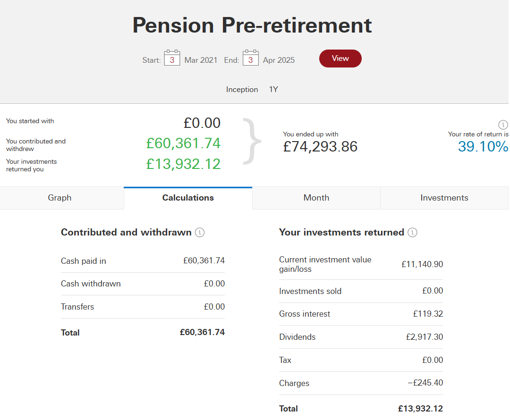
Task: Select the Inception period link
Action: coord(242,89)
